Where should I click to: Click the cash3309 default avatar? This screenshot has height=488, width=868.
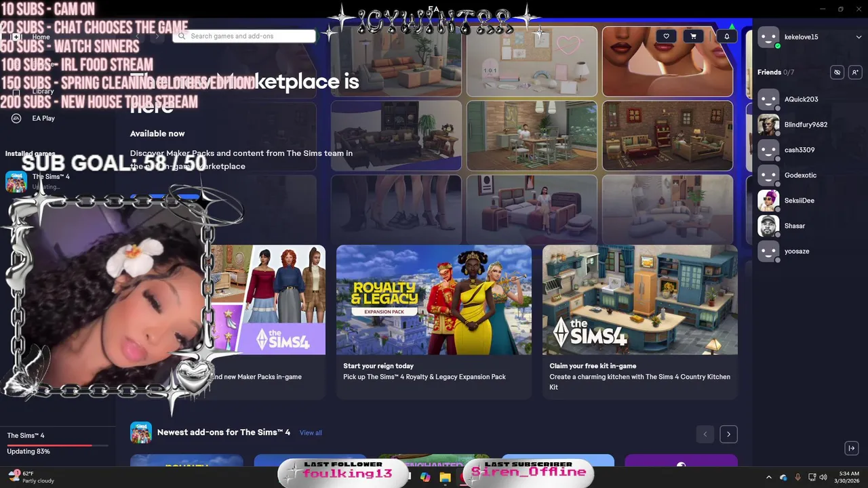pos(768,150)
